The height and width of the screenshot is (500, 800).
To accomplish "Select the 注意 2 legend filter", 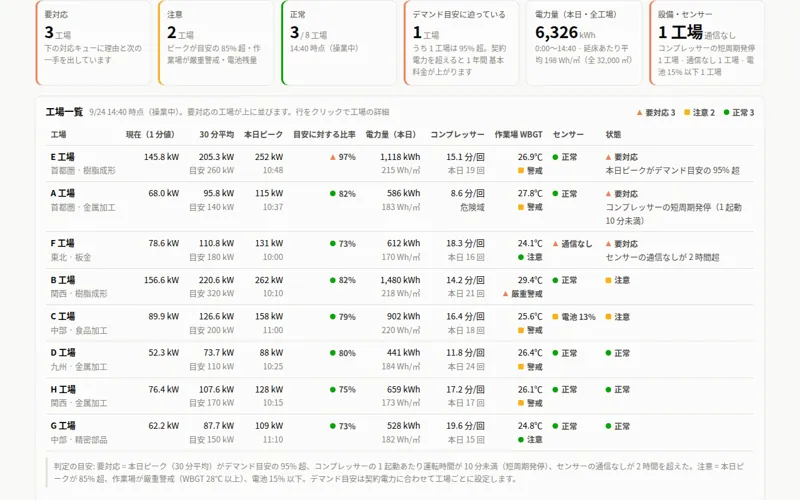I will point(699,113).
